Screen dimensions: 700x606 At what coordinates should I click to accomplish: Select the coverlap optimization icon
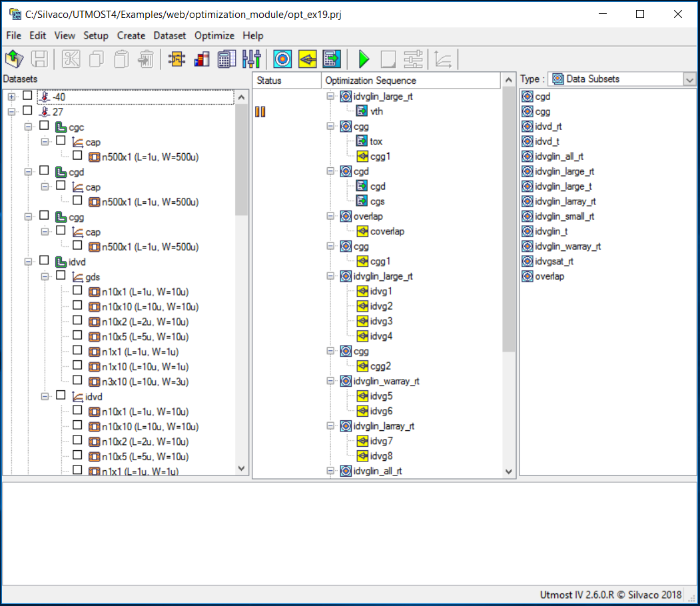(362, 231)
